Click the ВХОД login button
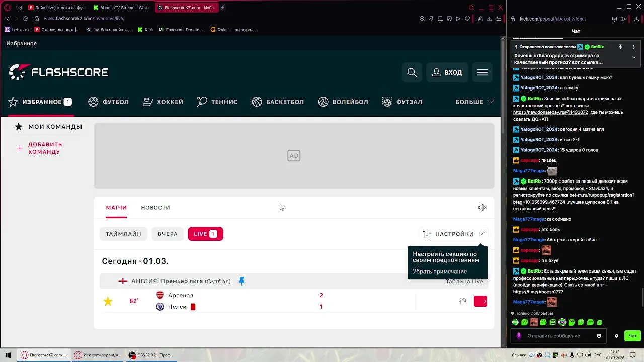This screenshot has height=362, width=644. (x=447, y=72)
